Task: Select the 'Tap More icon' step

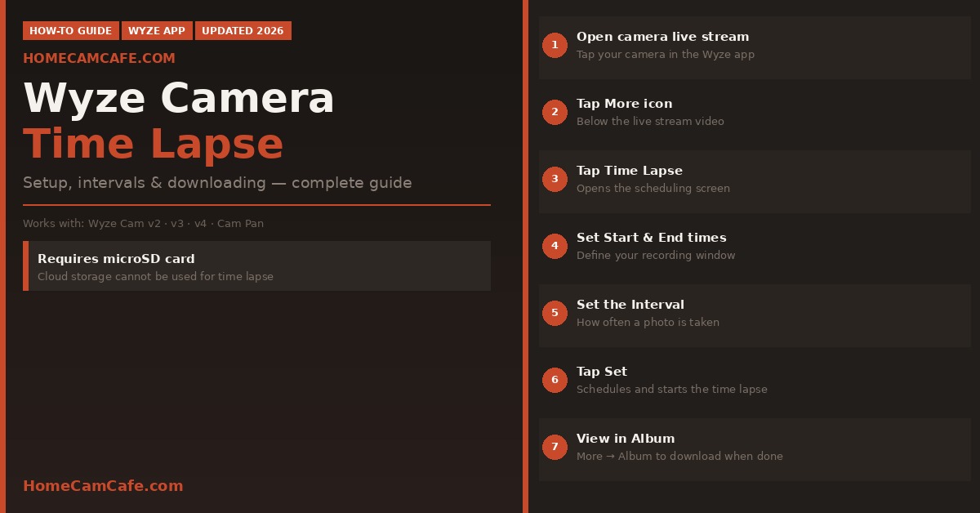Action: (755, 113)
